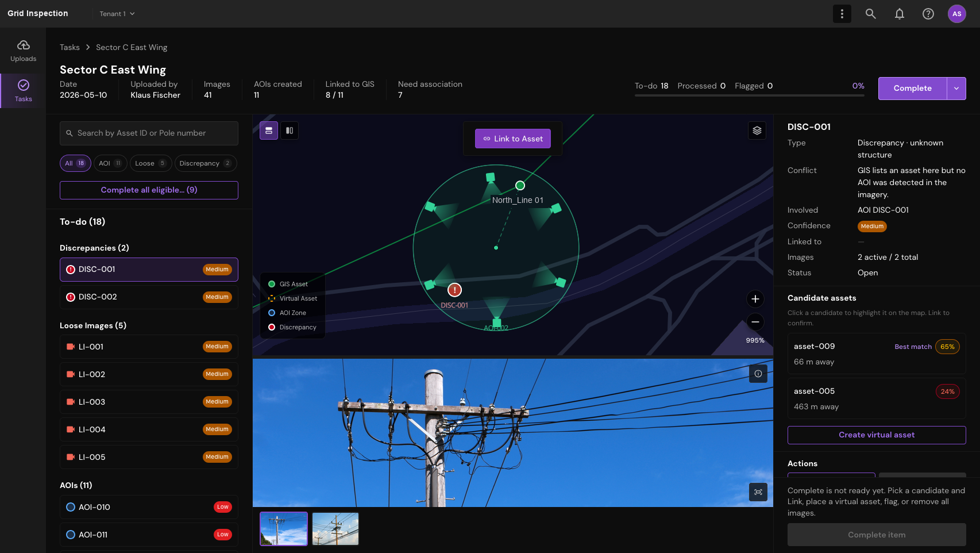Open the Tasks sidebar section
980x553 pixels.
[x=23, y=91]
